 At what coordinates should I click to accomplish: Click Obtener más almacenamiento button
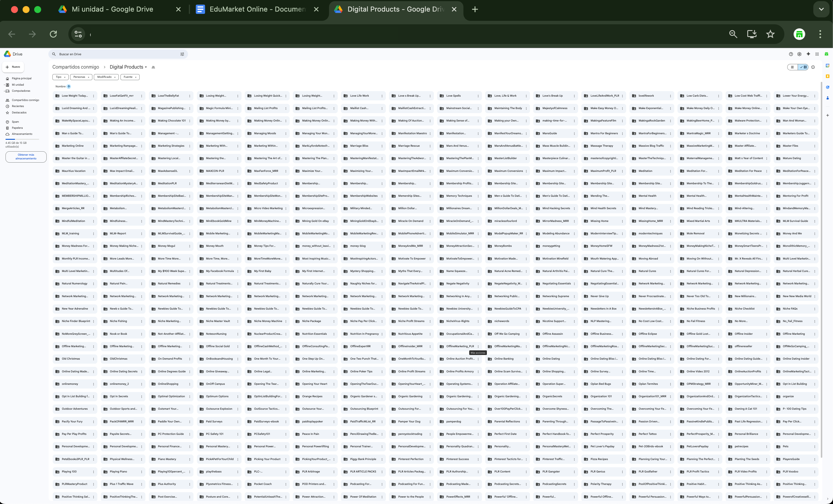pos(26,157)
